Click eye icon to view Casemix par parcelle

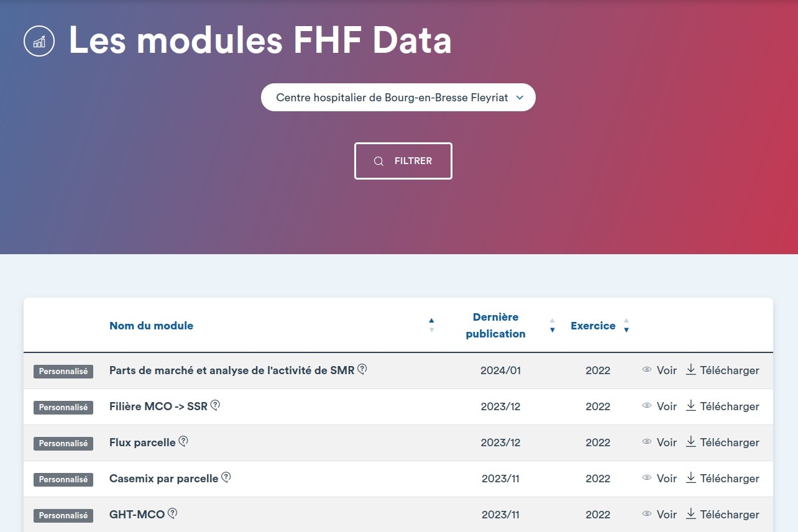coord(647,478)
